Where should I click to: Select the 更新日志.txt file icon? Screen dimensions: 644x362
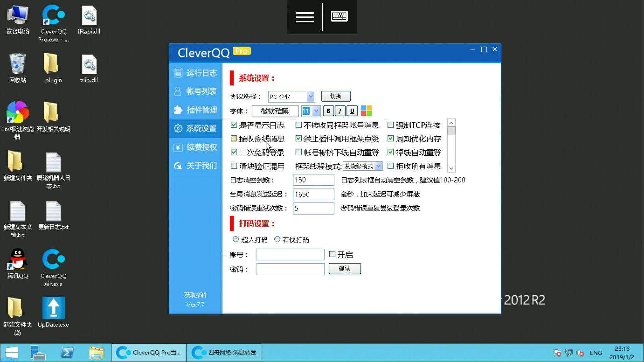[x=53, y=216]
